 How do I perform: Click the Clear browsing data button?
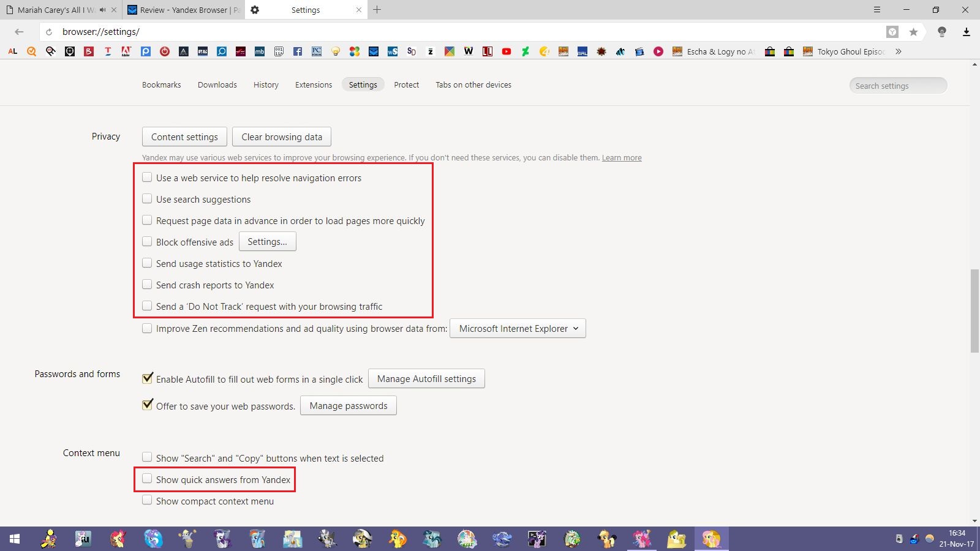pyautogui.click(x=282, y=137)
